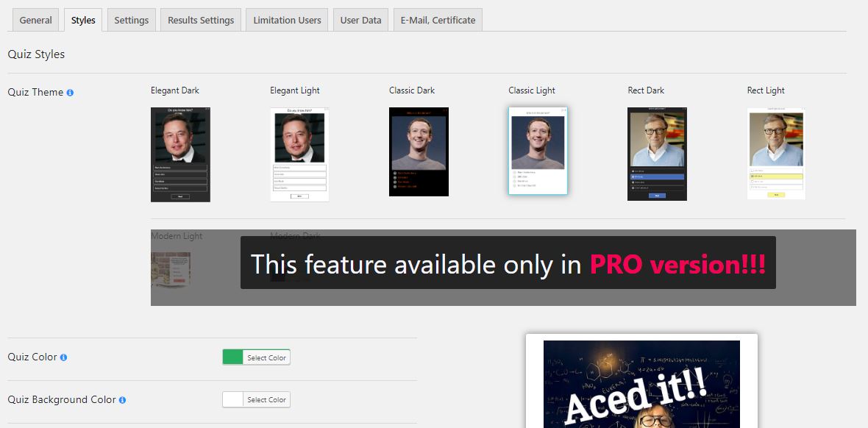Click the Quiz Color label text
Screen dimensions: 868x428
[x=32, y=357]
